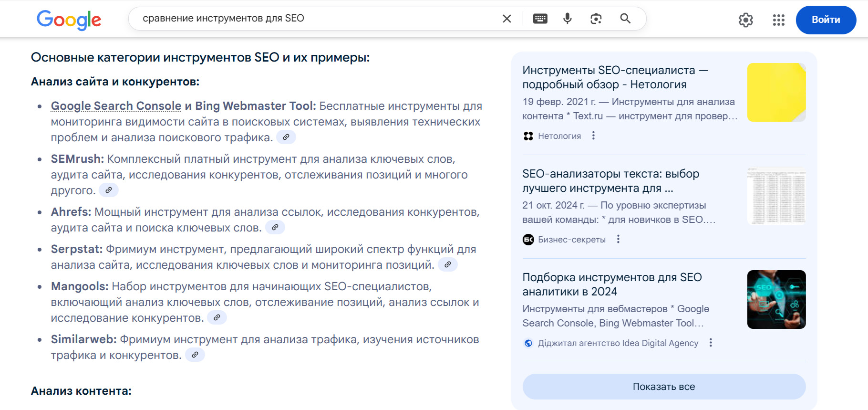Click the SEMrush: bold label
Viewport: 868px width, 410px height.
77,159
